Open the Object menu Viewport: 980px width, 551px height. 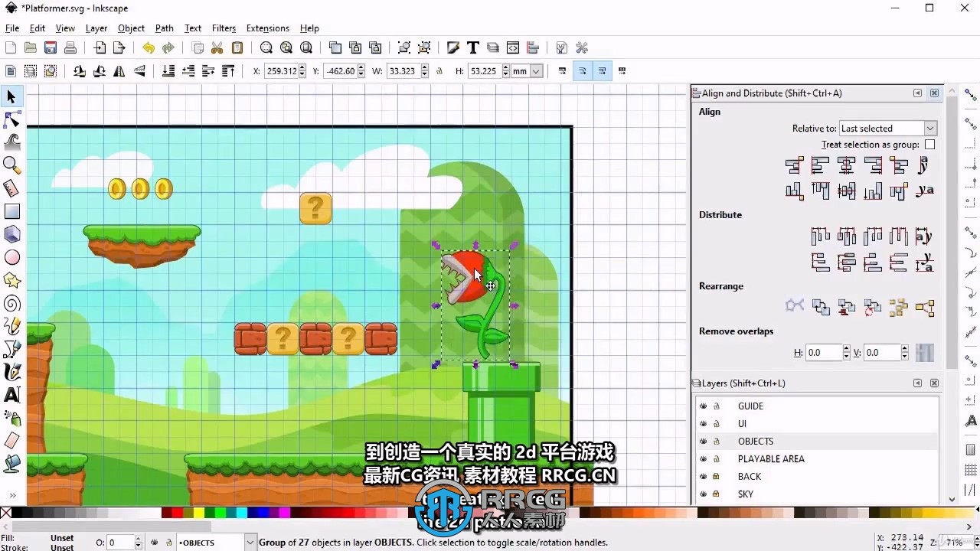[131, 28]
